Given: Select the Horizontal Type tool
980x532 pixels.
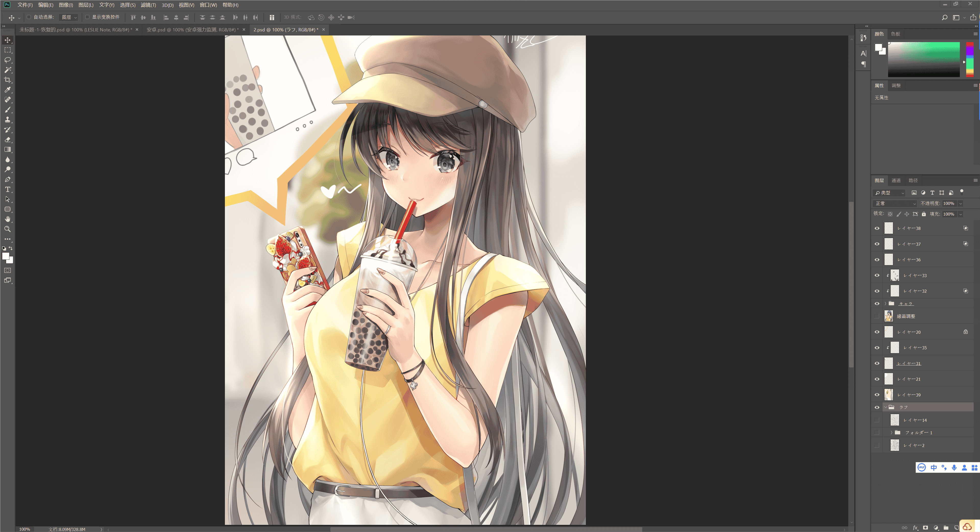Looking at the screenshot, I should click(7, 189).
